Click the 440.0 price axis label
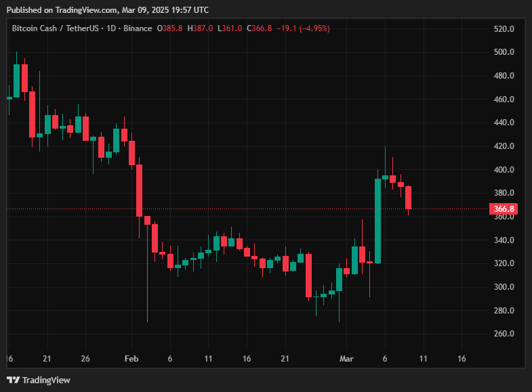The image size is (532, 392). pos(504,123)
